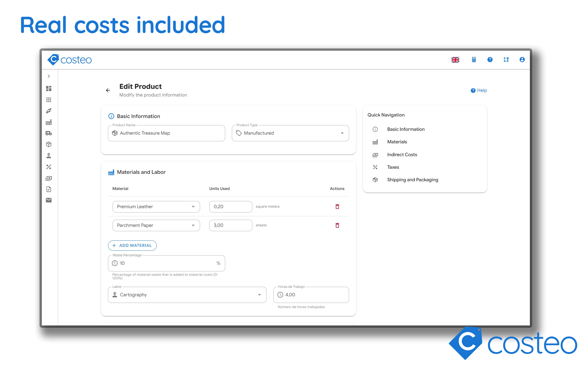This screenshot has width=588, height=367.
Task: Switch language via the UK flag icon
Action: pos(455,60)
